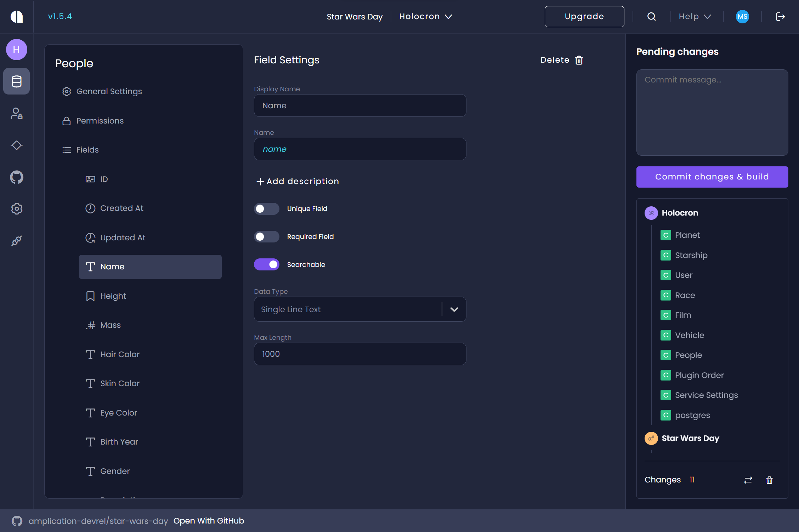The height and width of the screenshot is (532, 799).
Task: Open the plugins plug sidebar icon
Action: (x=17, y=241)
